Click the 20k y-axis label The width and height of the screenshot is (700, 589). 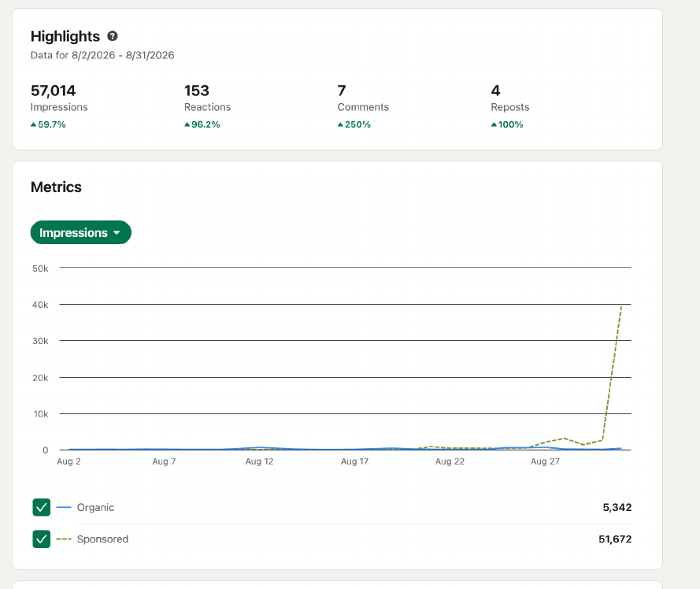pyautogui.click(x=40, y=378)
